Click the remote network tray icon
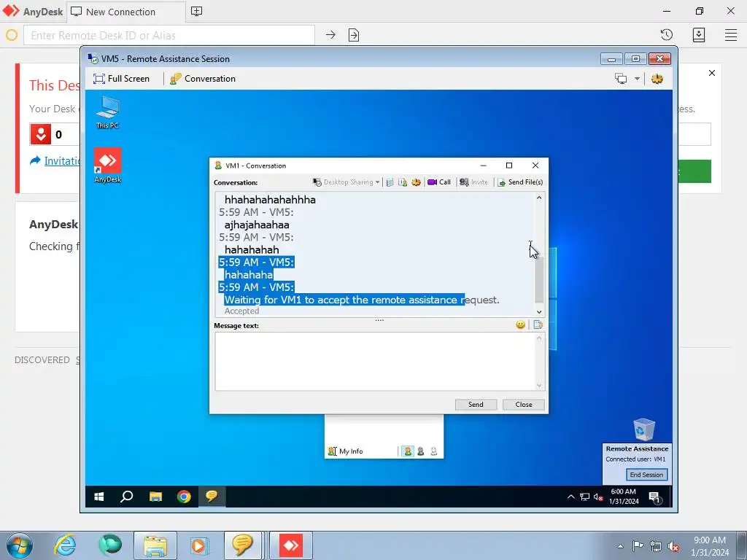The height and width of the screenshot is (560, 747). pyautogui.click(x=584, y=497)
